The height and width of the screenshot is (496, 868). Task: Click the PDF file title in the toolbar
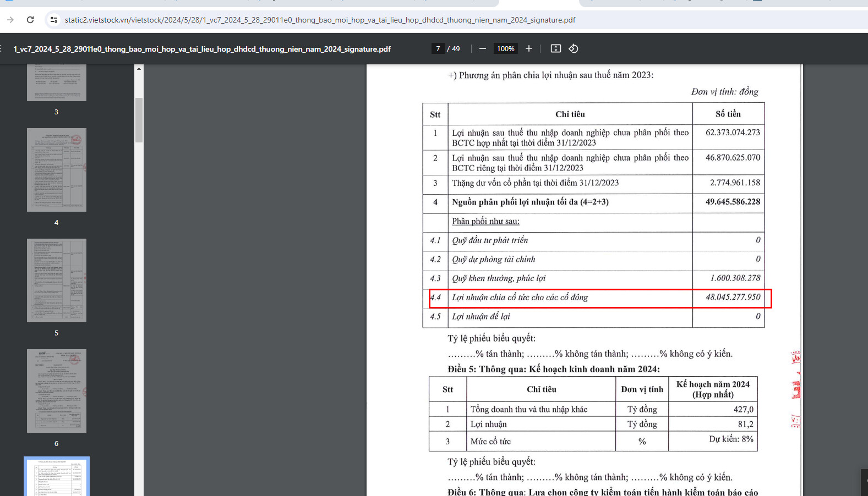[202, 49]
